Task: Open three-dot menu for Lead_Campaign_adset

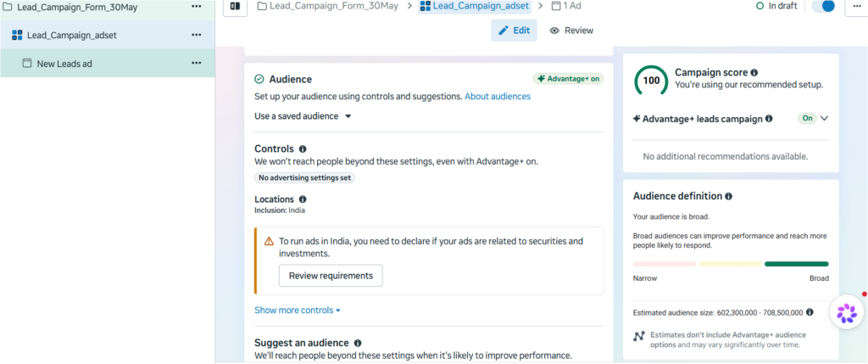Action: 196,35
